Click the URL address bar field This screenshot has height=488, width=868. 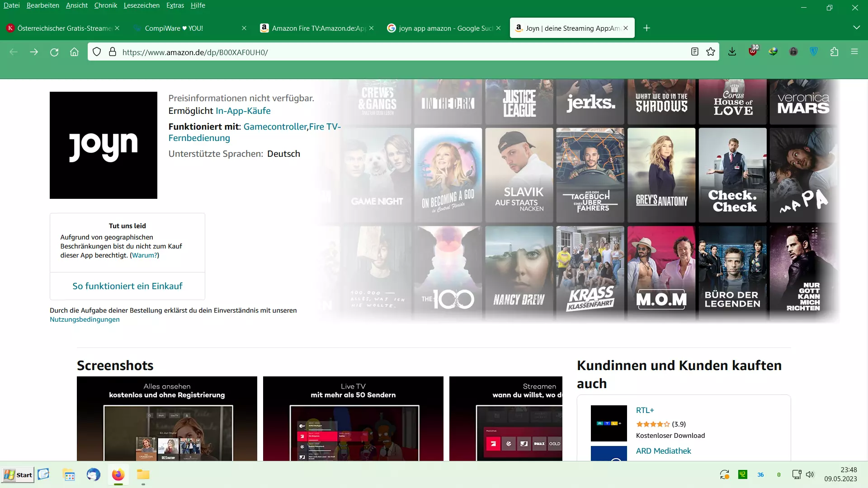(402, 52)
